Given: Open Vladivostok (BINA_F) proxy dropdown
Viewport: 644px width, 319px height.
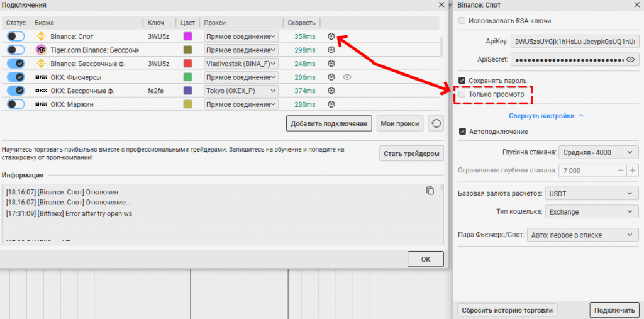Looking at the screenshot, I should 241,64.
